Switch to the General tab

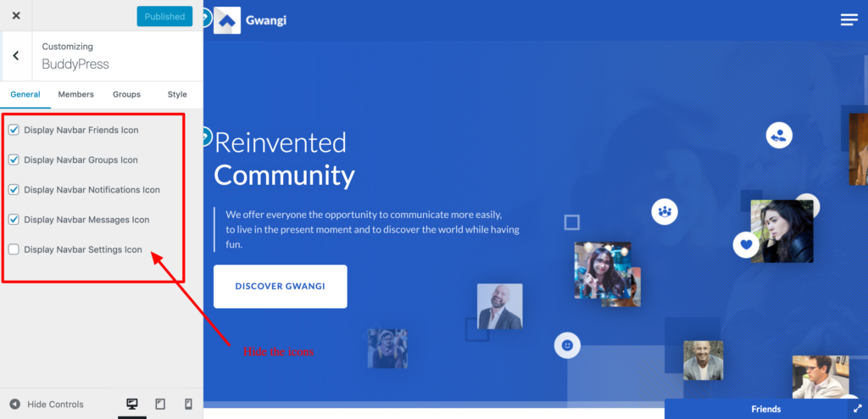(25, 94)
